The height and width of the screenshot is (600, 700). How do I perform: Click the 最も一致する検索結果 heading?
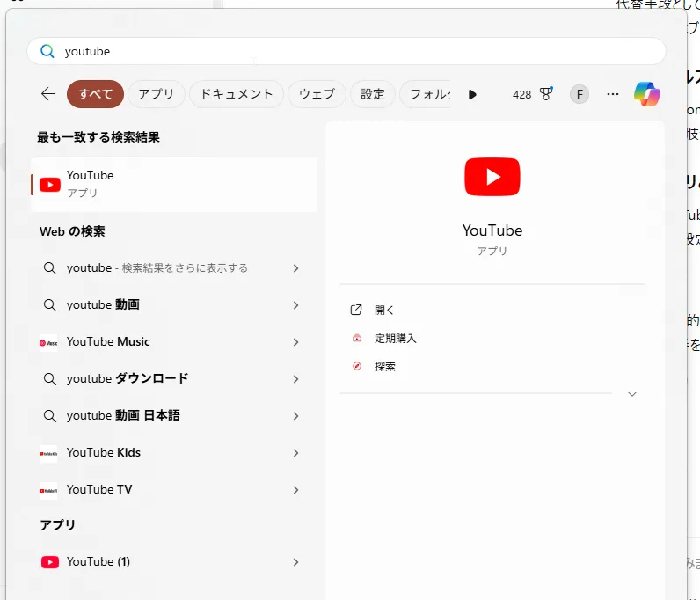tap(98, 137)
